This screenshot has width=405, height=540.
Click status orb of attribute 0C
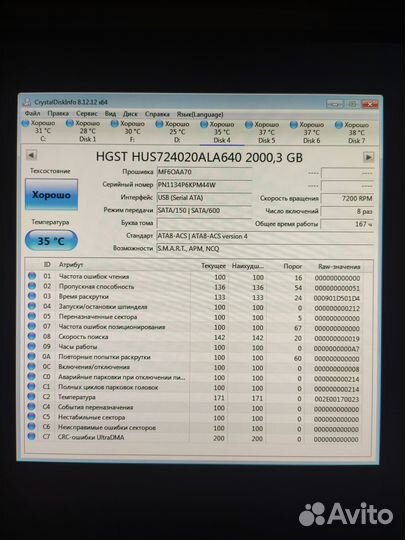[31, 366]
